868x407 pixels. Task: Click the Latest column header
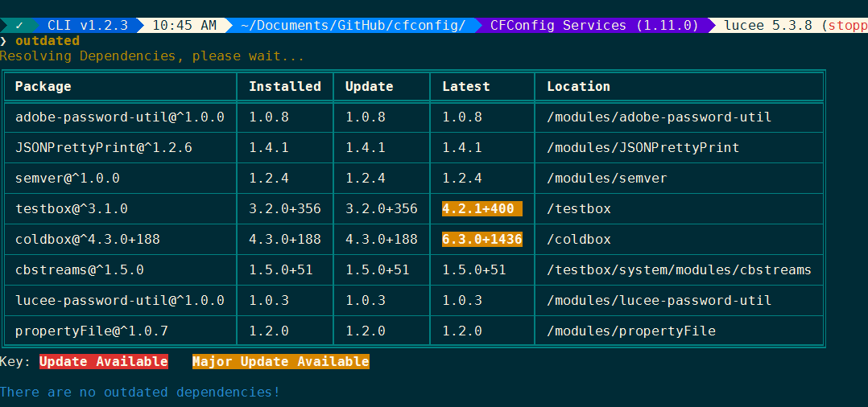(x=466, y=87)
